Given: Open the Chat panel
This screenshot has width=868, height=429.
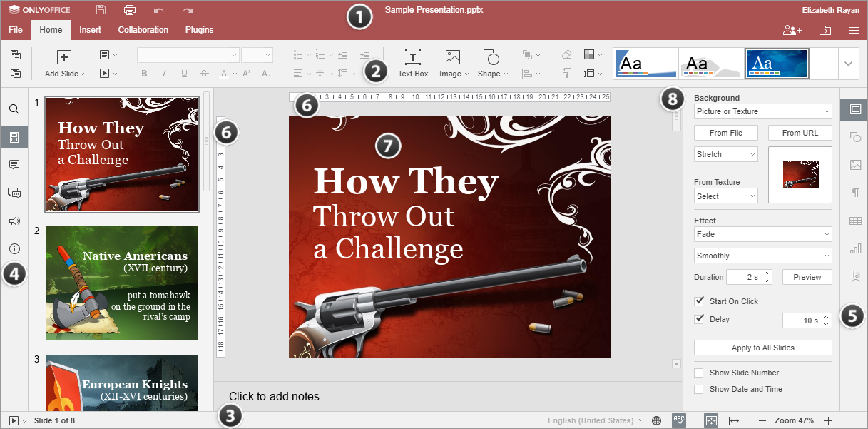Looking at the screenshot, I should coord(14,193).
